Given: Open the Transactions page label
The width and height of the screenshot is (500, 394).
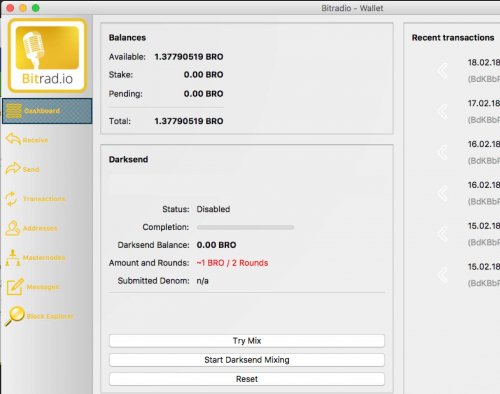Looking at the screenshot, I should [x=44, y=199].
